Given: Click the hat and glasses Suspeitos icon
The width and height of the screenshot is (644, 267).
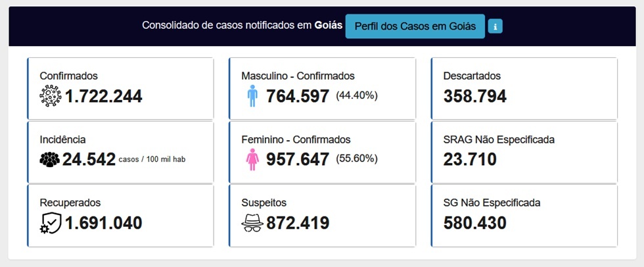Looking at the screenshot, I should click(252, 223).
